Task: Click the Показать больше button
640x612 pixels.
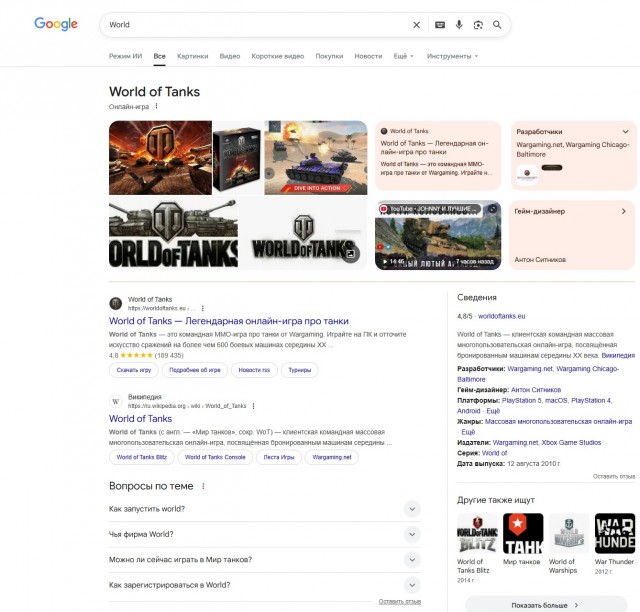Action: [546, 605]
